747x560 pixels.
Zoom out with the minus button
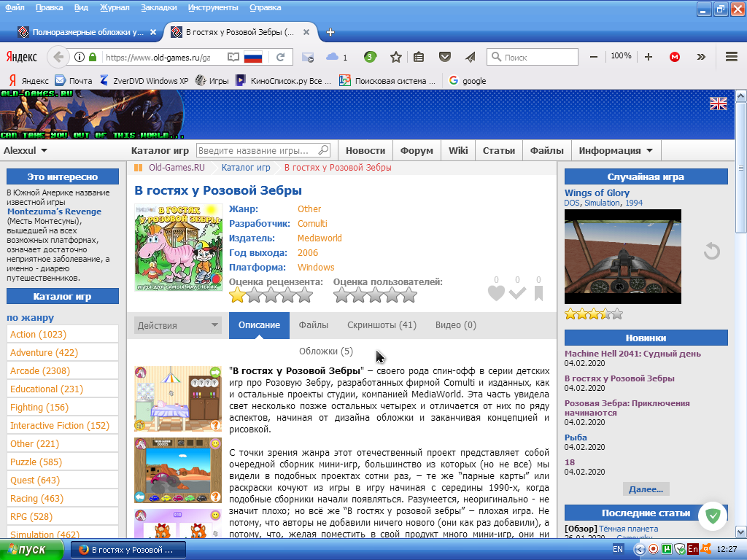[594, 57]
